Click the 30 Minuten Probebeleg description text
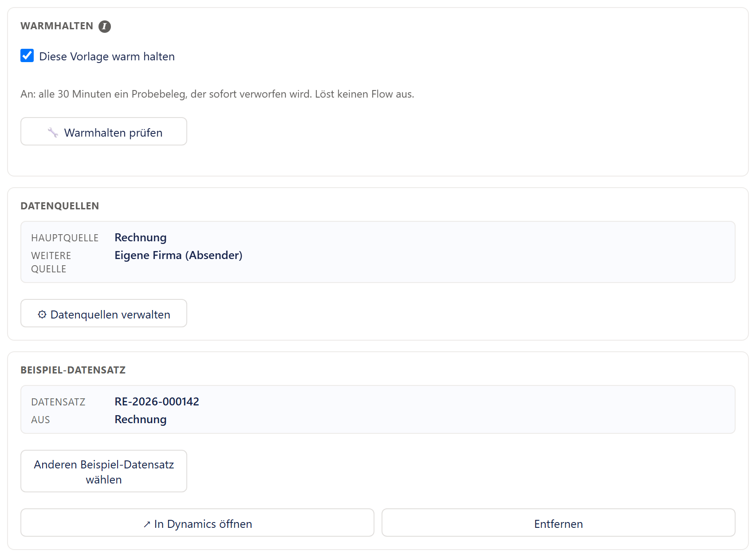756x558 pixels. point(217,94)
